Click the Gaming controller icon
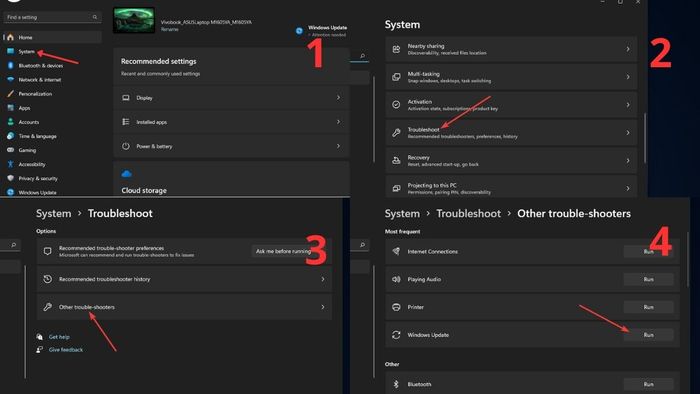 click(10, 150)
